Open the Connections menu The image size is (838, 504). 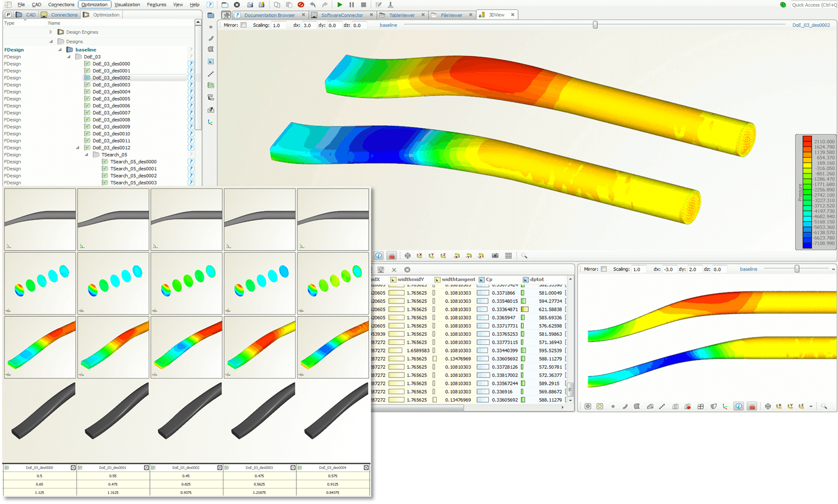[61, 4]
